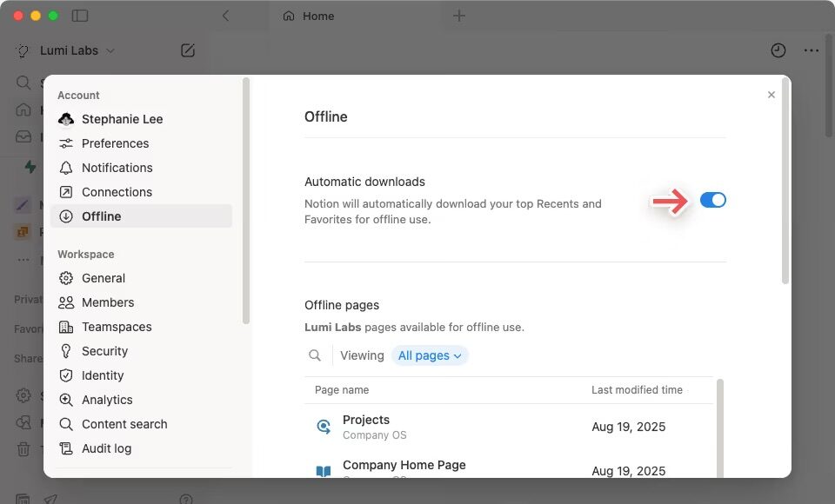The width and height of the screenshot is (835, 504).
Task: Click the Connections arrow-box icon
Action: (x=66, y=192)
